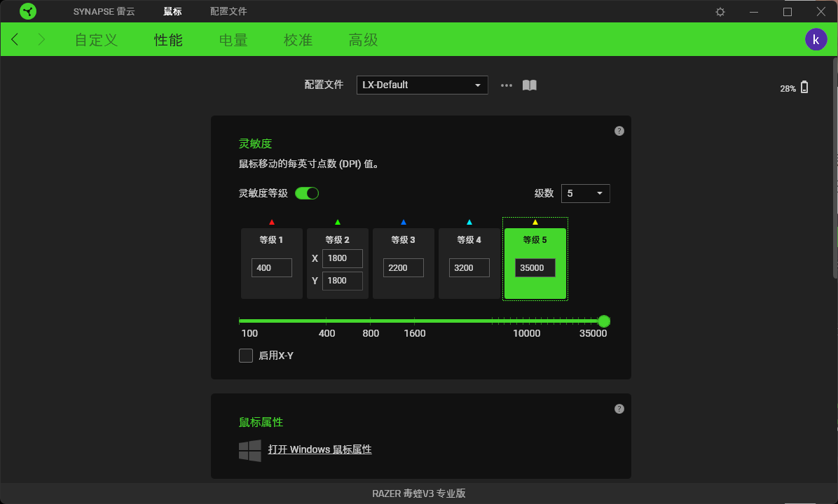This screenshot has width=838, height=504.
Task: Click the DPI slider handle at 35000
Action: (604, 321)
